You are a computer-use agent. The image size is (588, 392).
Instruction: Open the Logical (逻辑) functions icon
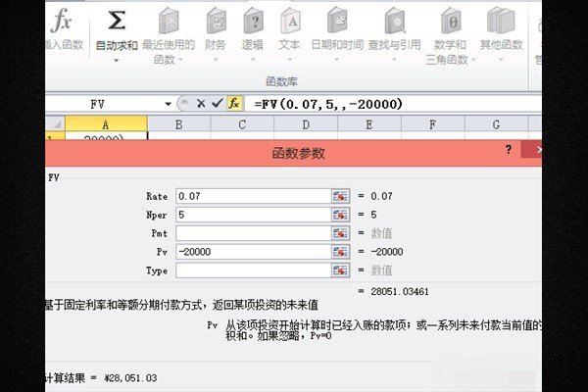coord(253,22)
